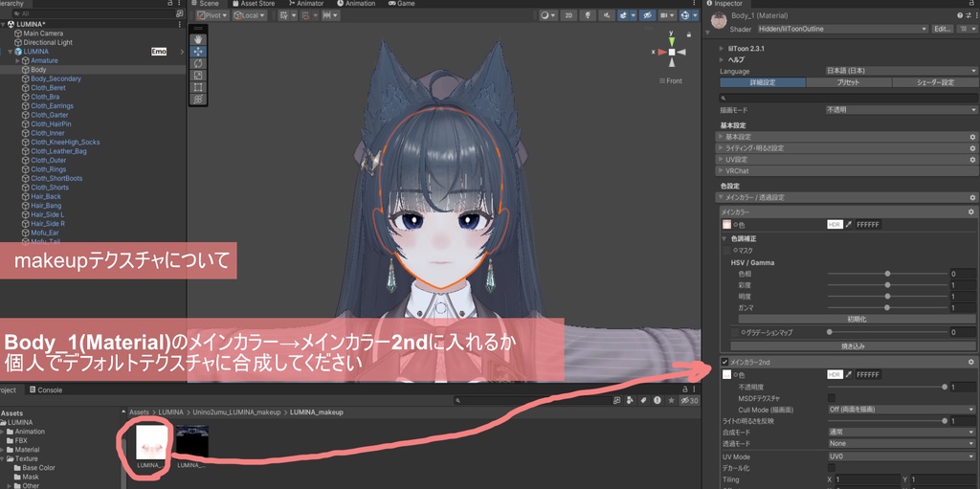The width and height of the screenshot is (980, 489).
Task: Toggle scene audio icon
Action: tap(607, 15)
